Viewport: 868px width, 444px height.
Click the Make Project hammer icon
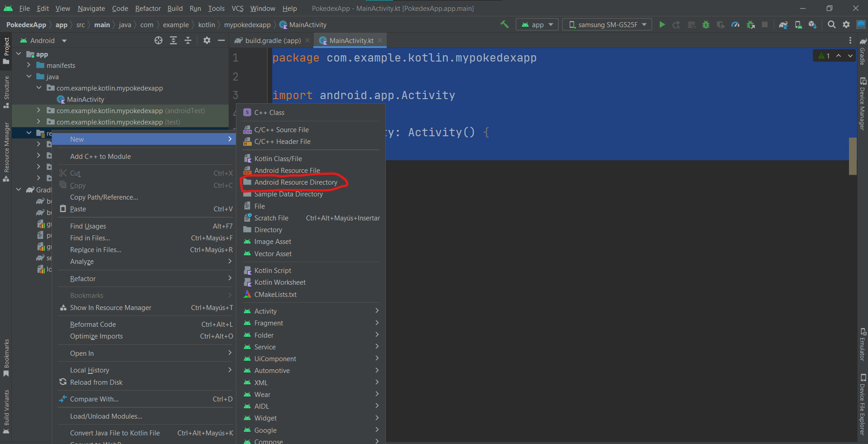coord(504,24)
